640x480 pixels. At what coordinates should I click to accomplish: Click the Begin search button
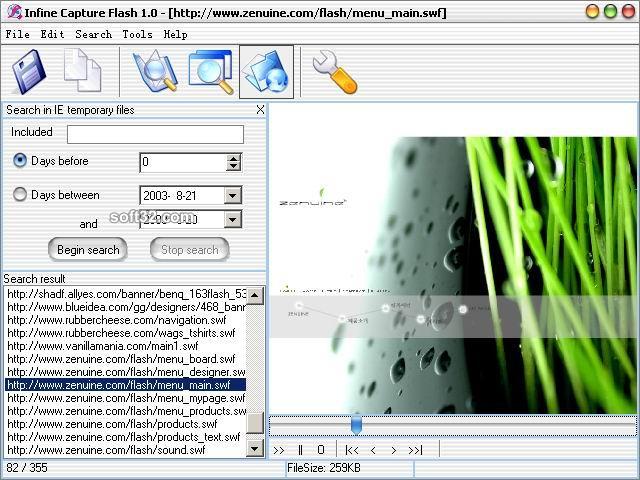pos(88,249)
